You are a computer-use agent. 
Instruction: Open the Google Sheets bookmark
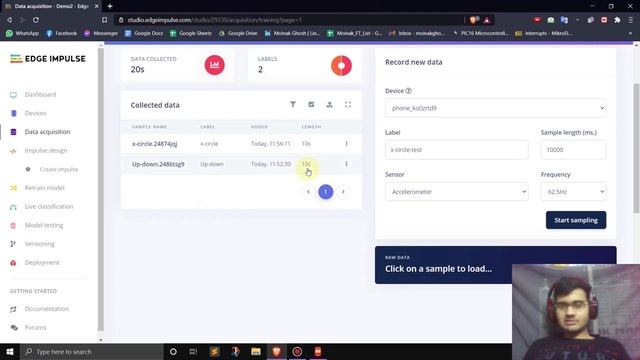[191, 33]
